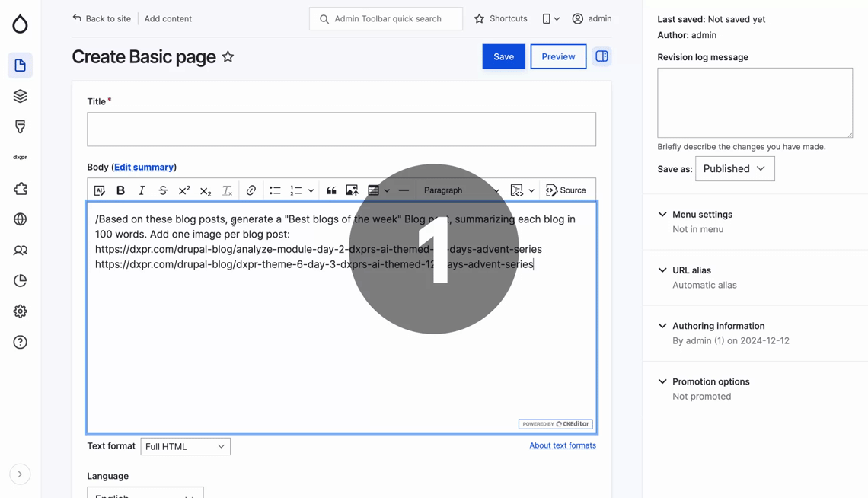Open the admin user menu
The image size is (868, 498).
pyautogui.click(x=592, y=18)
